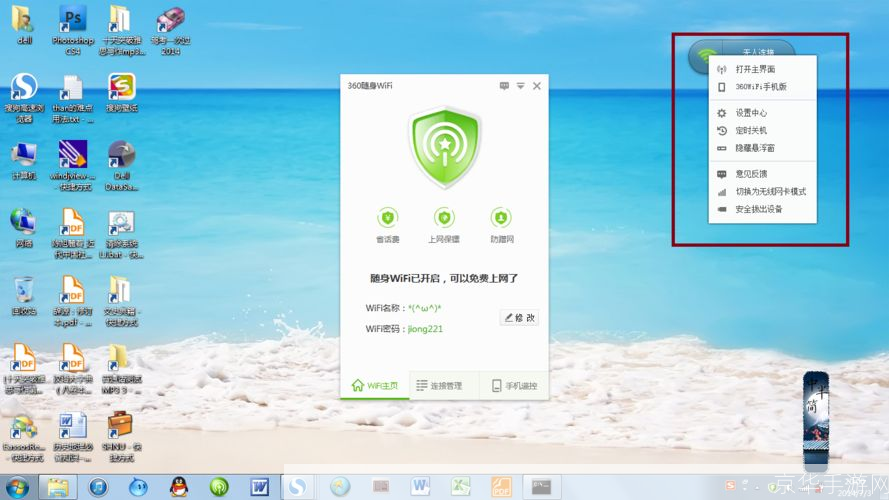Select the than的难点用法.txt file icon
889x500 pixels.
point(73,98)
